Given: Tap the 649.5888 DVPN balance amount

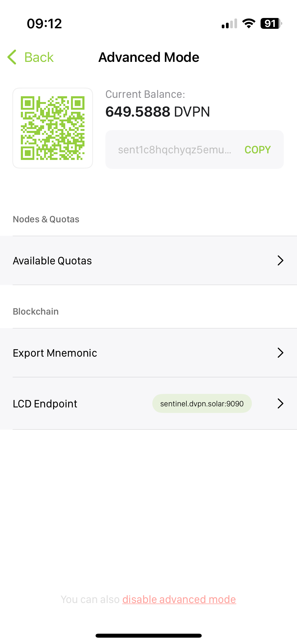Looking at the screenshot, I should (x=158, y=112).
